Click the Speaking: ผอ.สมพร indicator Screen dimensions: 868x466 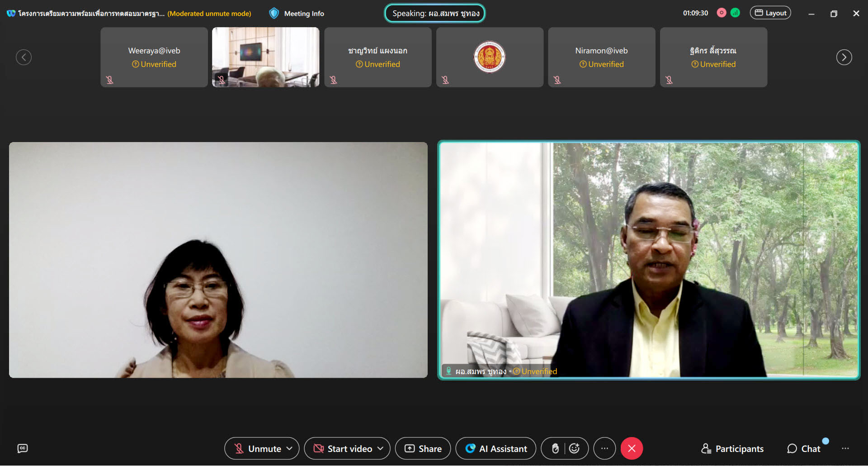(435, 13)
